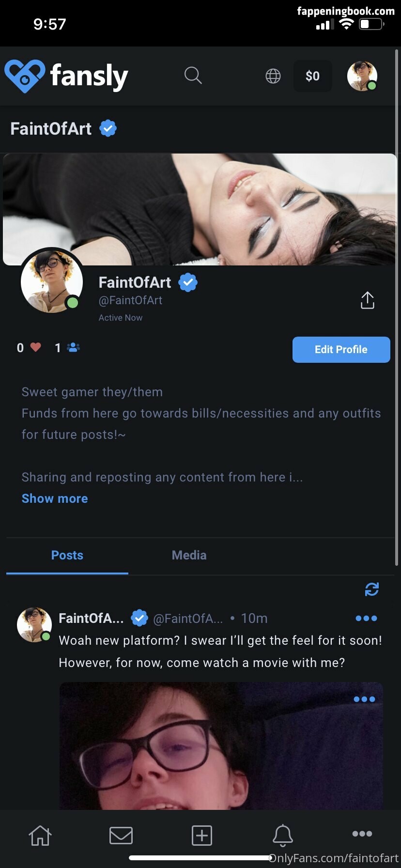Open the image's three-dot options menu
The width and height of the screenshot is (401, 868).
pyautogui.click(x=364, y=699)
